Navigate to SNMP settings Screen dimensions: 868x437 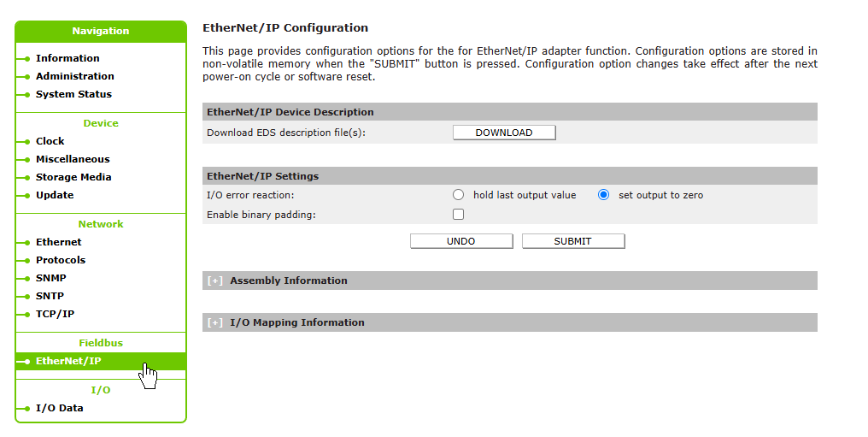(x=50, y=278)
